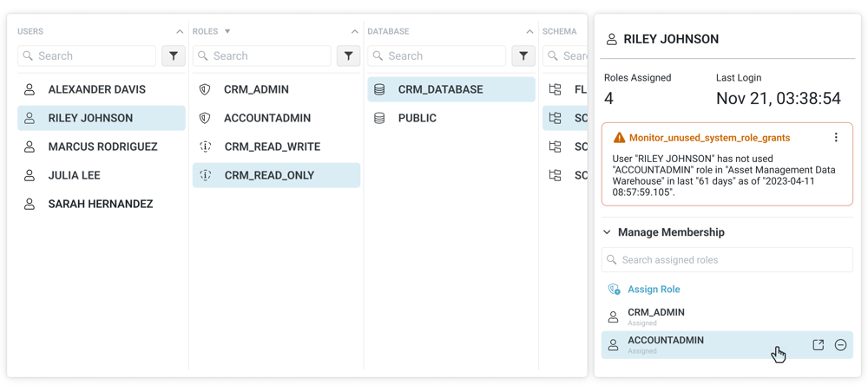Viewport: 868px width, 391px height.
Task: Select user Alexander Davis
Action: click(x=96, y=89)
